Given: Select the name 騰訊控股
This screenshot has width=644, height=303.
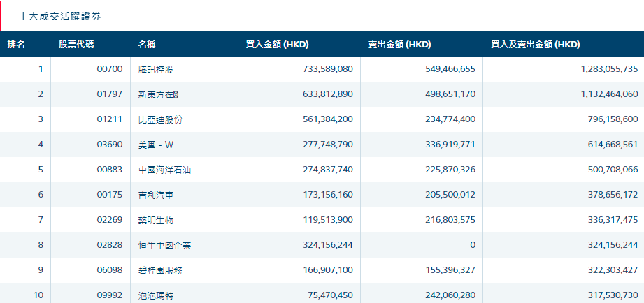Looking at the screenshot, I should pyautogui.click(x=156, y=69).
